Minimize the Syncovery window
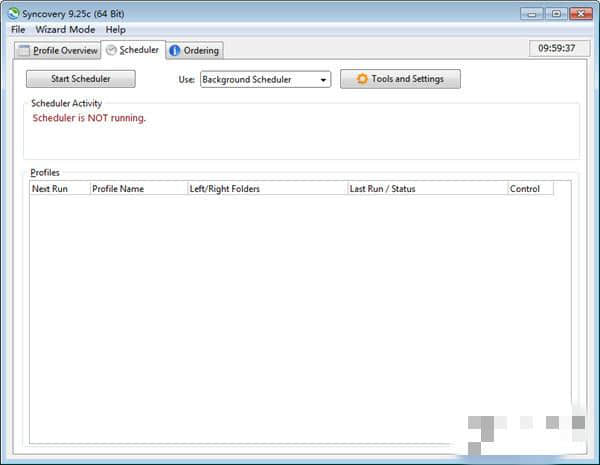This screenshot has height=465, width=600. click(x=532, y=14)
